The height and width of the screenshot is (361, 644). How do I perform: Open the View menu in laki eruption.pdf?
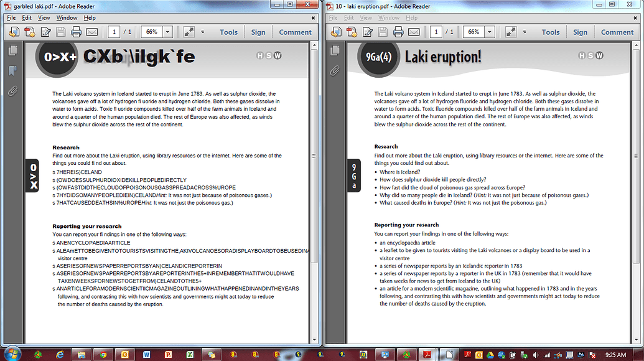(x=365, y=18)
